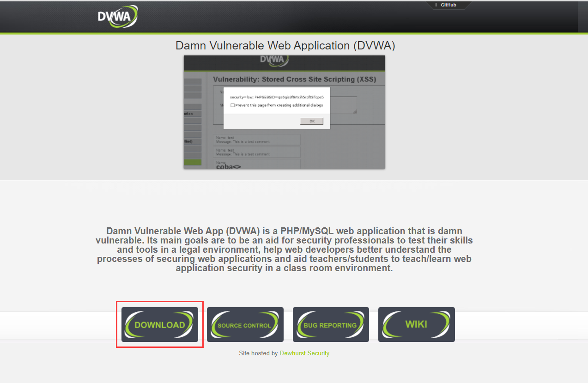
Task: Open the SOURCE CONTROL page
Action: click(245, 324)
